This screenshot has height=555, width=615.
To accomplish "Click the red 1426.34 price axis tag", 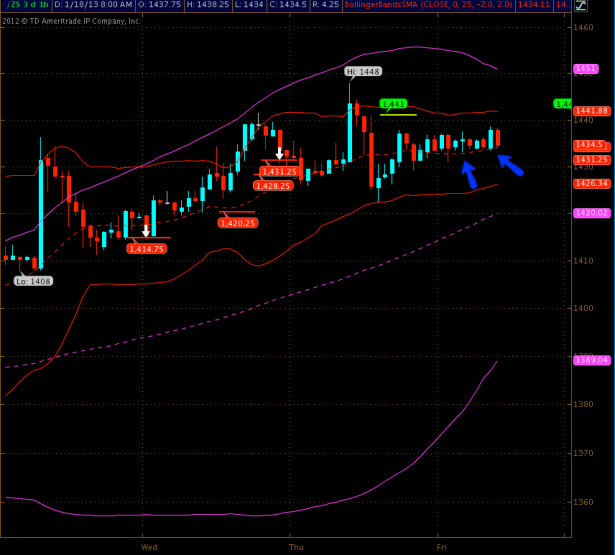I will point(592,183).
